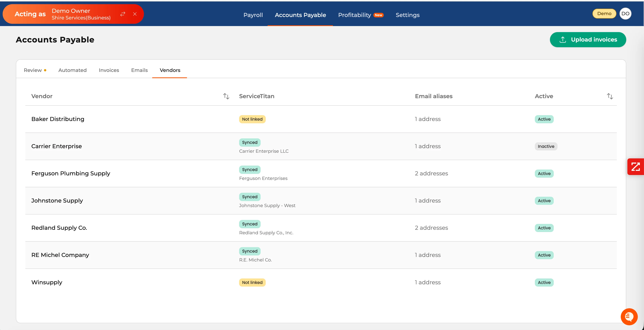Click Upload invoices button
This screenshot has width=644, height=330.
click(x=588, y=40)
